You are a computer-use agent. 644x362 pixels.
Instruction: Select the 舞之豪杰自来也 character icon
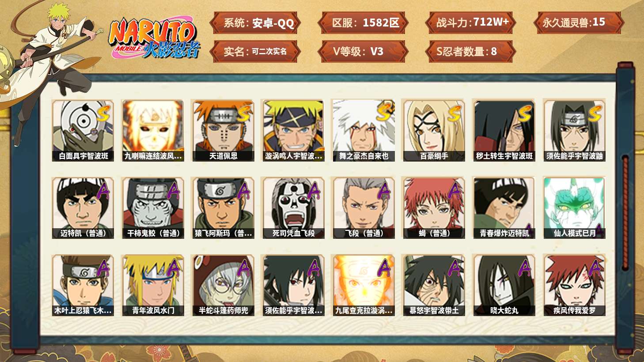364,130
